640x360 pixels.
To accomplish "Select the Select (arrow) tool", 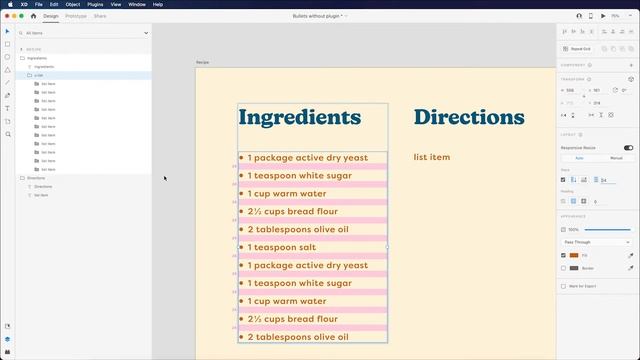I will [7, 31].
